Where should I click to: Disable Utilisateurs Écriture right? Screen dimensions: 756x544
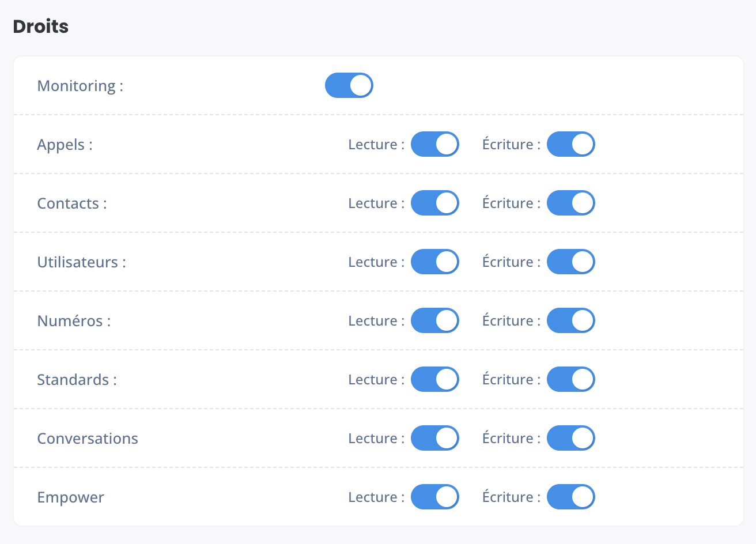pos(571,262)
